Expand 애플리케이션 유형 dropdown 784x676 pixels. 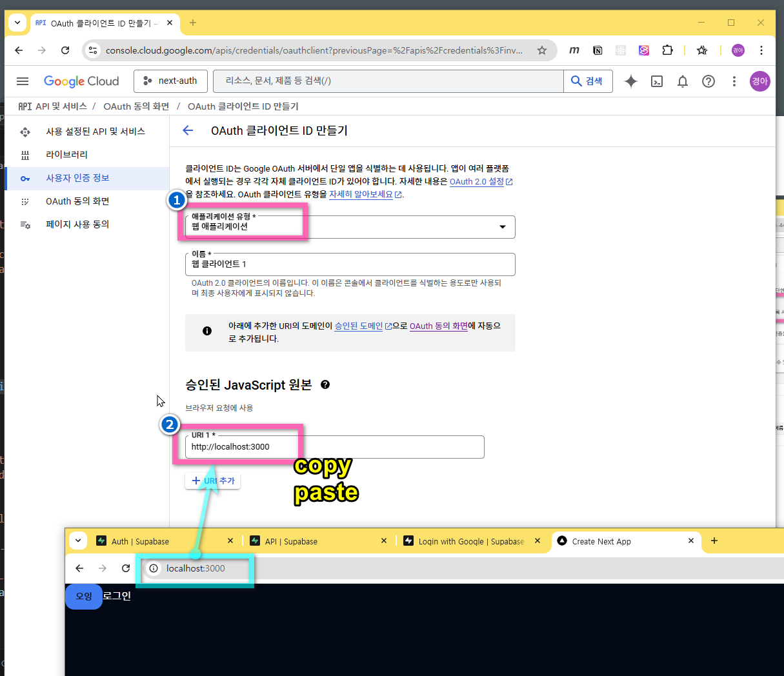[x=502, y=227]
